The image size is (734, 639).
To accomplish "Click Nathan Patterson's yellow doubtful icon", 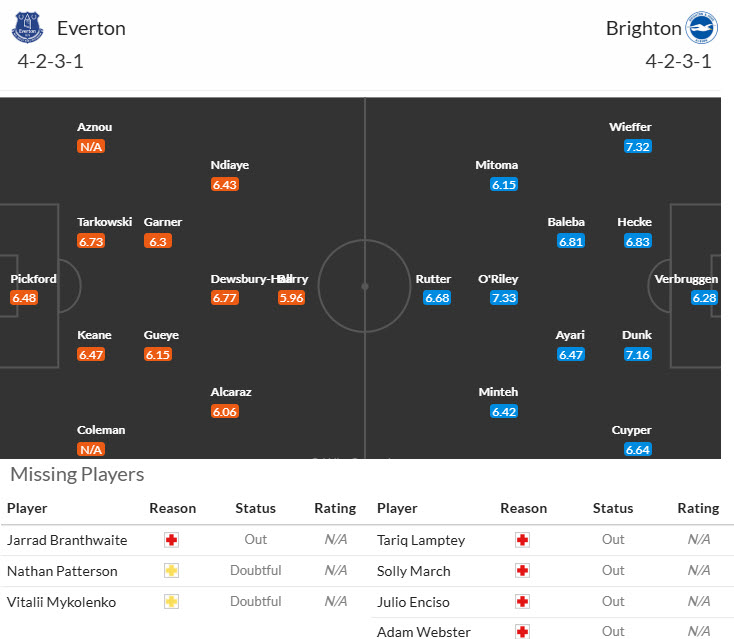I will (x=172, y=571).
